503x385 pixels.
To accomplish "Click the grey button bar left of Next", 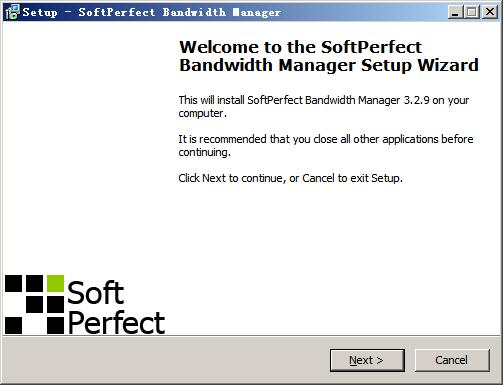I will click(x=167, y=360).
